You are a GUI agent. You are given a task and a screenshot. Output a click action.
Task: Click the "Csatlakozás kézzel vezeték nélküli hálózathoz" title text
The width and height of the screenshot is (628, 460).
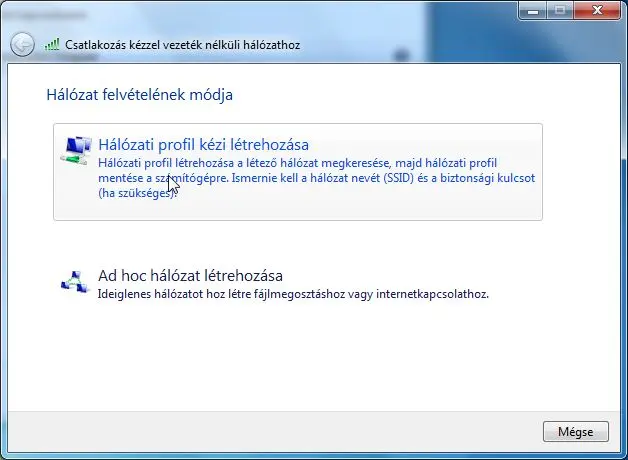click(x=182, y=45)
